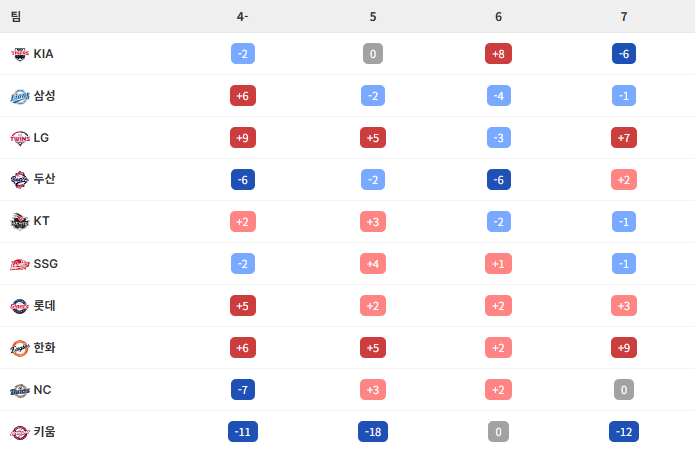Click the 팀 column header
Viewport: 695px width, 452px height.
pyautogui.click(x=16, y=17)
